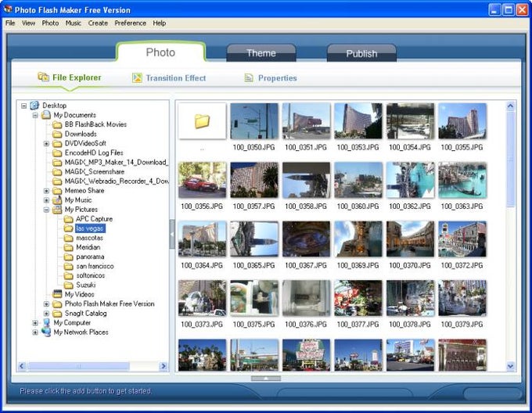Select thumbnail 100_0370.JPG

pos(410,239)
